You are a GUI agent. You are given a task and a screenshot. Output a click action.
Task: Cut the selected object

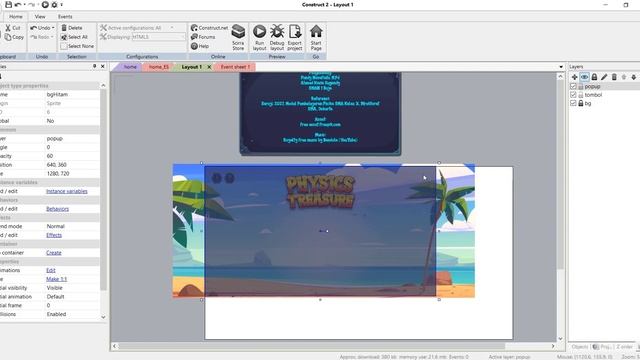click(13, 28)
